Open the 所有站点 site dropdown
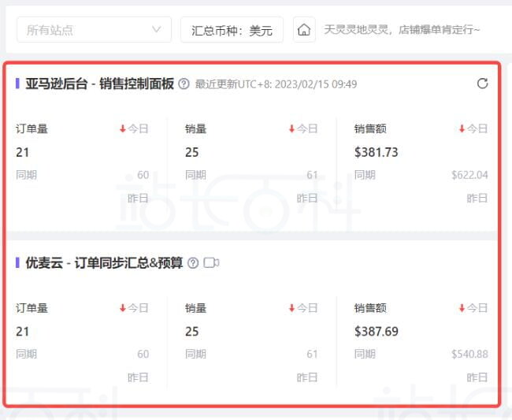This screenshot has height=420, width=512. pos(94,30)
